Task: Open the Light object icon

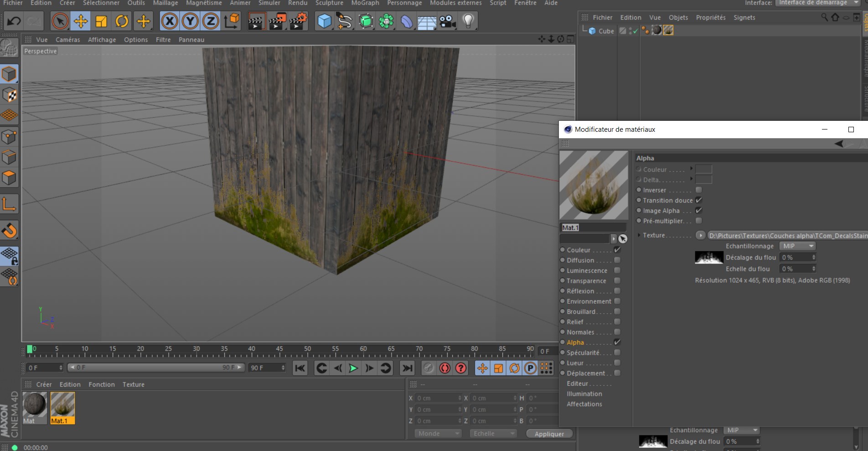Action: 468,21
